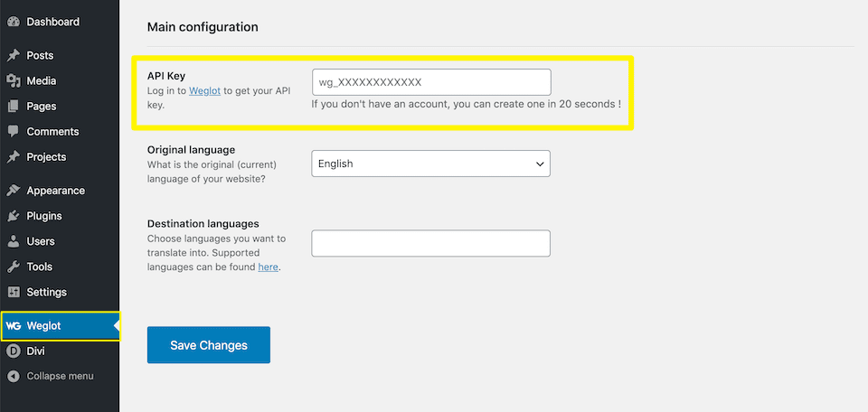The image size is (868, 412).
Task: Follow the Weglot login link
Action: click(x=205, y=91)
